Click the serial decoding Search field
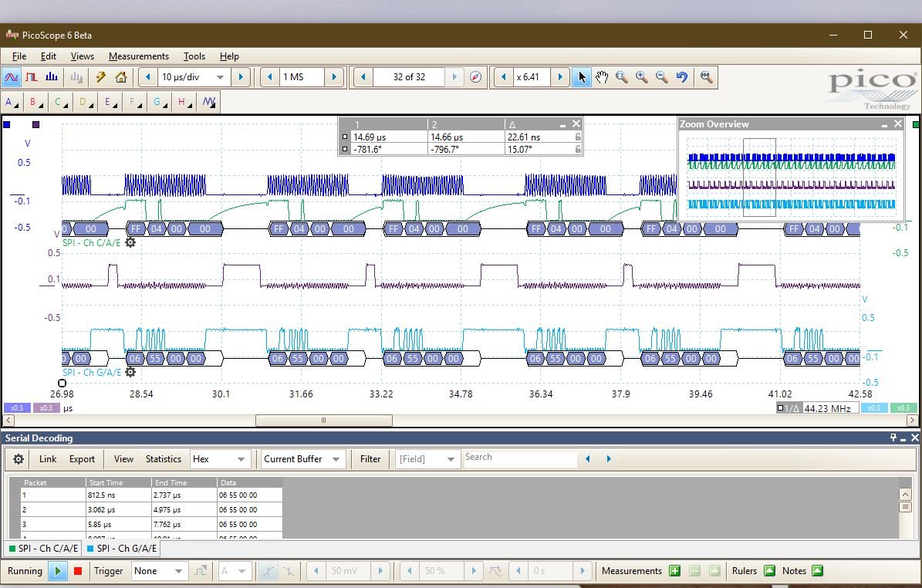 click(x=520, y=458)
